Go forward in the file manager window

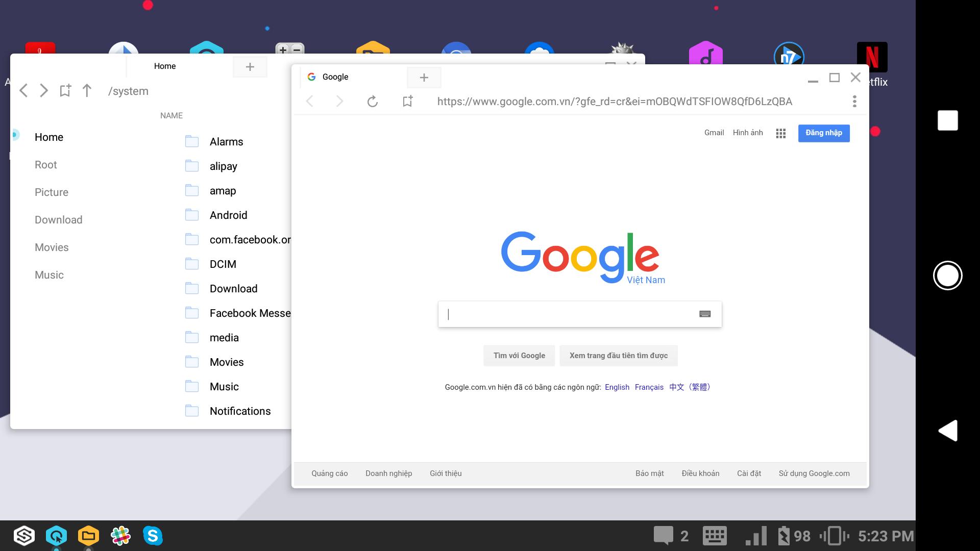pyautogui.click(x=44, y=91)
